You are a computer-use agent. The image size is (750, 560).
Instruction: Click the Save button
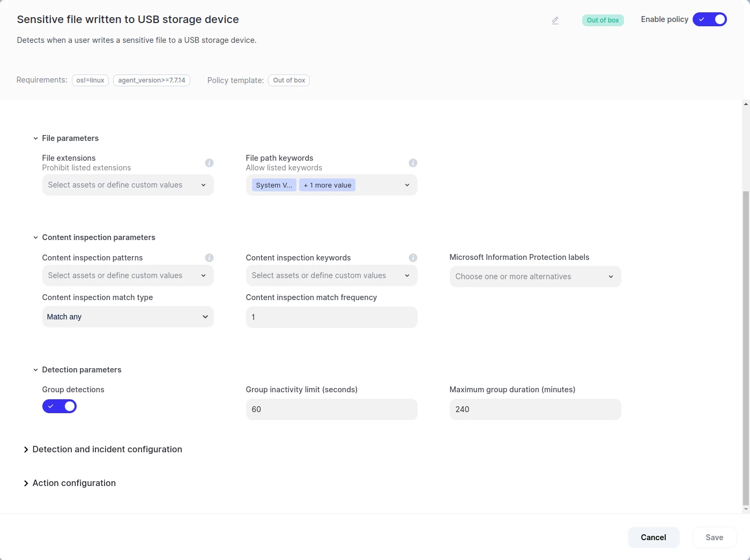pyautogui.click(x=715, y=537)
